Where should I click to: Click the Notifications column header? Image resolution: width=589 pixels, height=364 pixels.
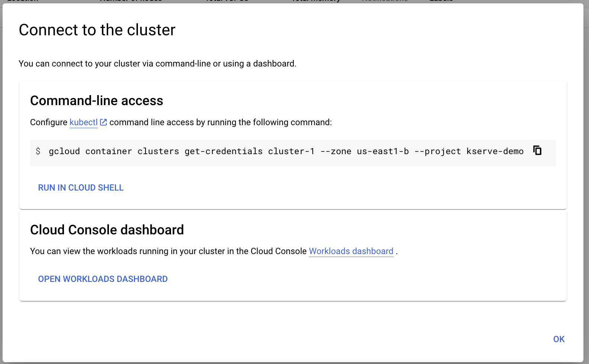[385, 1]
